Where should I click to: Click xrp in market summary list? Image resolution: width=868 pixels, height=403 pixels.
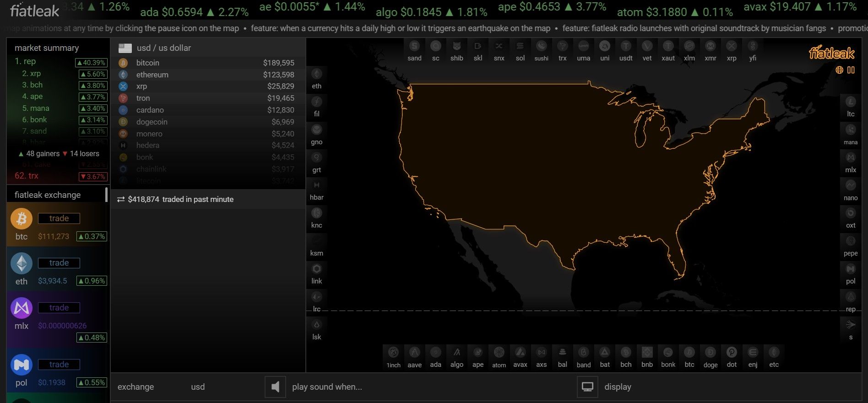(x=35, y=73)
